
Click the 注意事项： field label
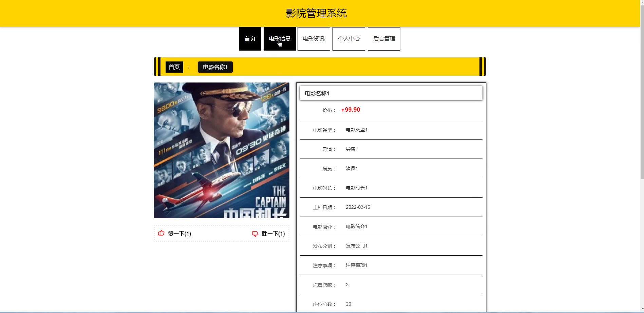[x=324, y=265]
